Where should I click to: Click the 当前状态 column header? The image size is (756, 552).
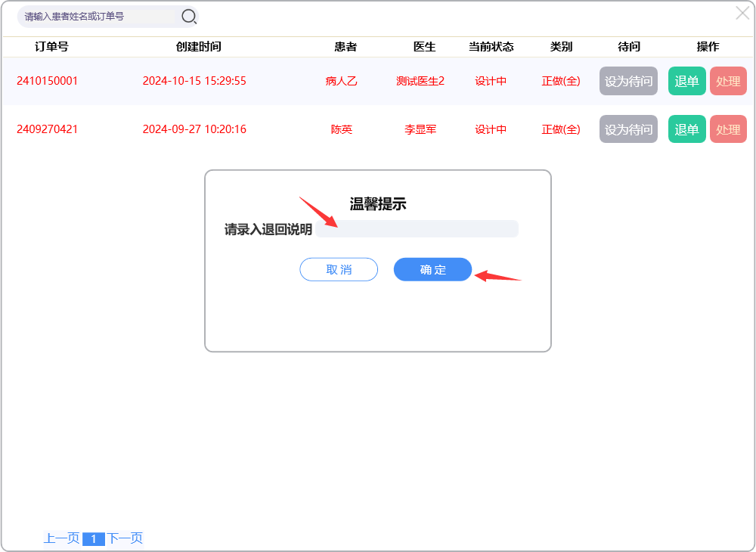491,47
